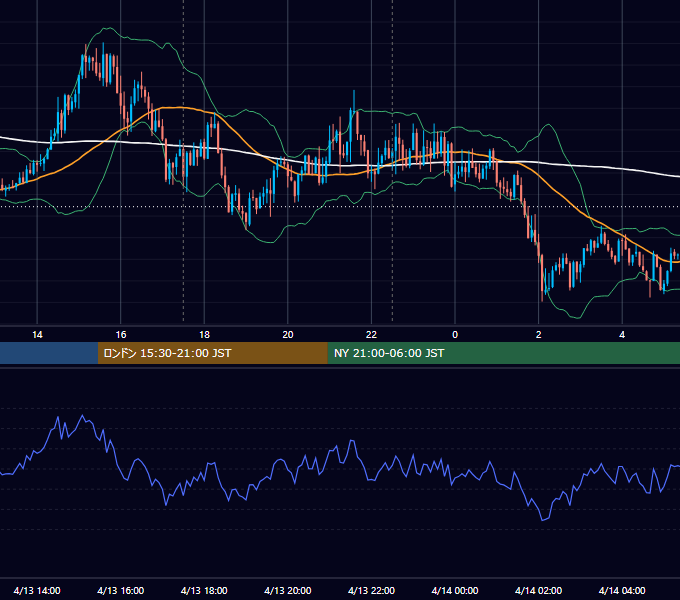Click the 14 hour label on the axis
The width and height of the screenshot is (680, 600).
(37, 335)
